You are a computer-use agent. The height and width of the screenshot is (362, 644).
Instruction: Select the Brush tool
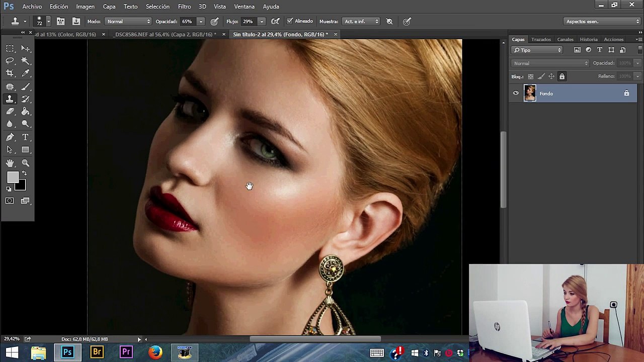(x=26, y=87)
